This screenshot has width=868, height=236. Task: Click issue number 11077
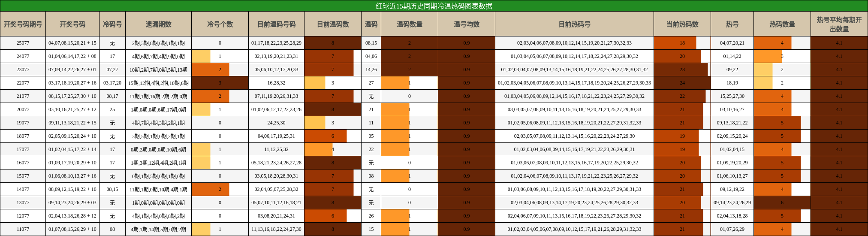(x=23, y=229)
